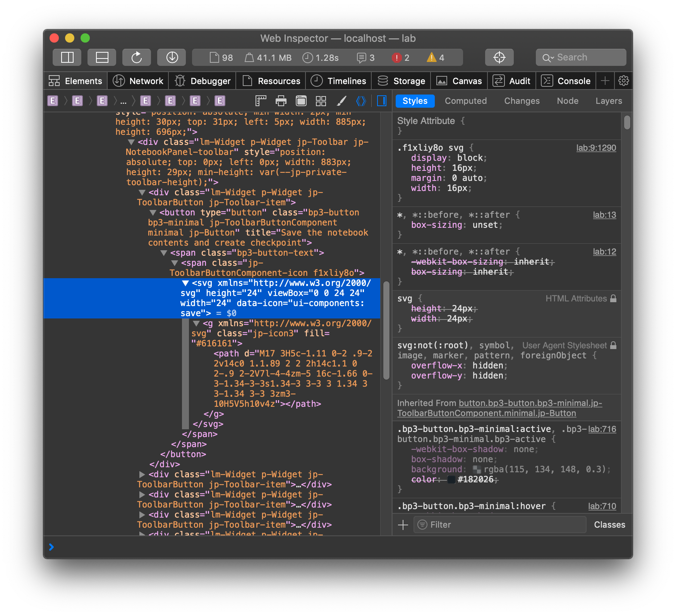Collapse the span bp3-button-text node
This screenshot has width=676, height=616.
[164, 253]
